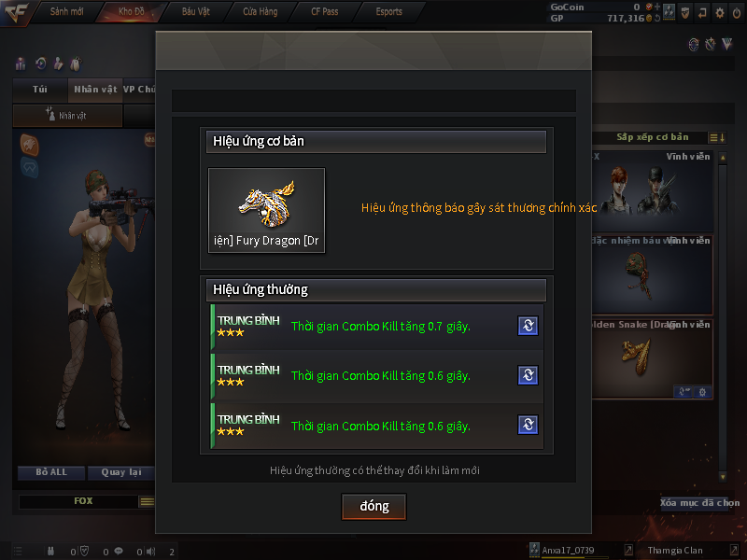Click the power exit icon

click(x=737, y=13)
